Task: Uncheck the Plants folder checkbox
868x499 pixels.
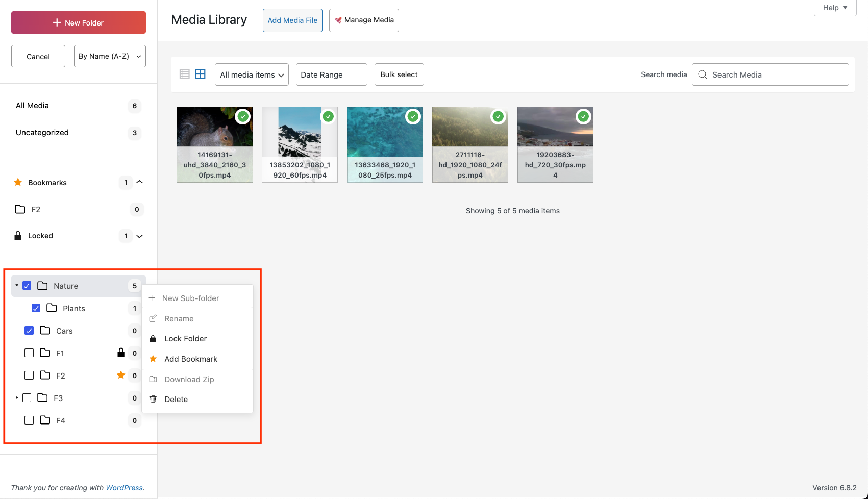Action: coord(36,308)
